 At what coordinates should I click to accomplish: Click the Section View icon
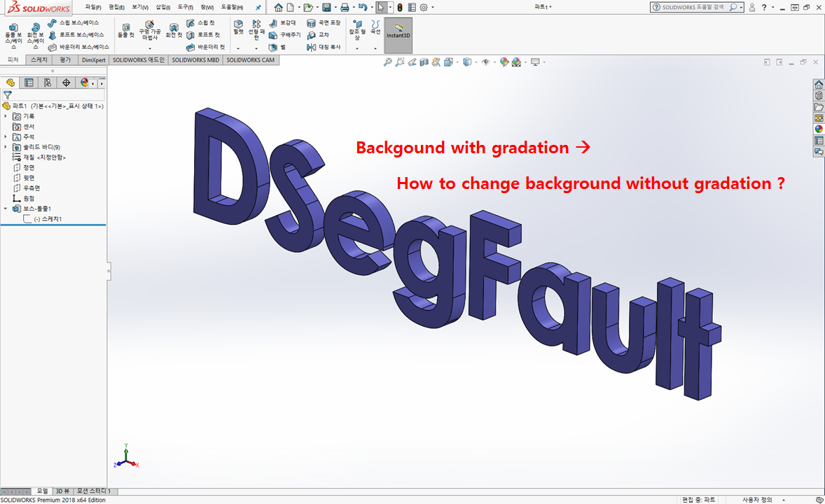[424, 62]
